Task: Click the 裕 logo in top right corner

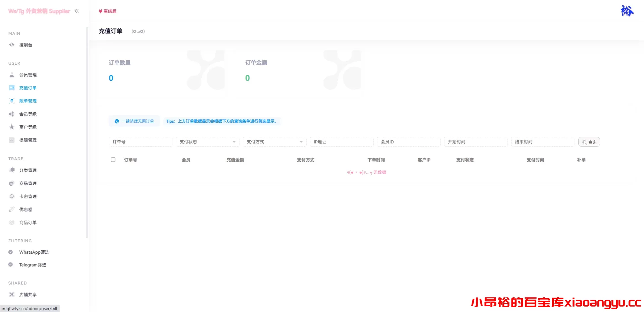Action: [x=627, y=11]
